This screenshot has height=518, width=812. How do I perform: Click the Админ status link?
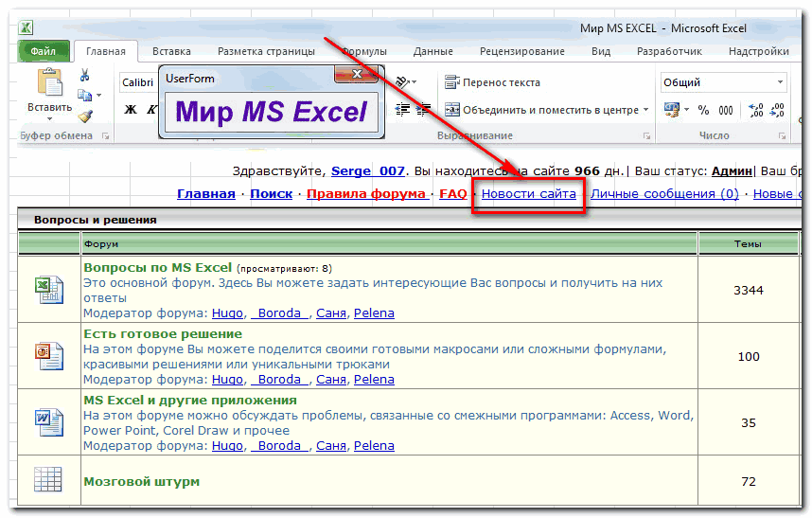point(732,171)
